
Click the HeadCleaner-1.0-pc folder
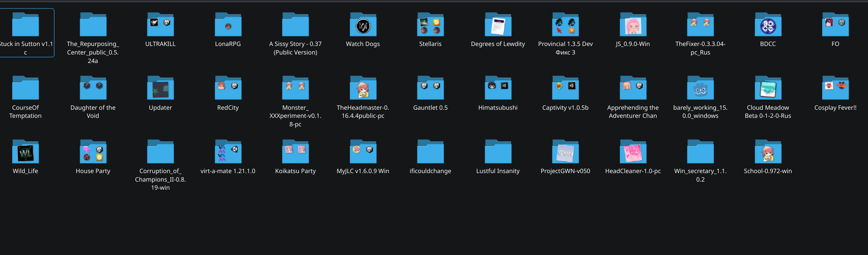(633, 153)
